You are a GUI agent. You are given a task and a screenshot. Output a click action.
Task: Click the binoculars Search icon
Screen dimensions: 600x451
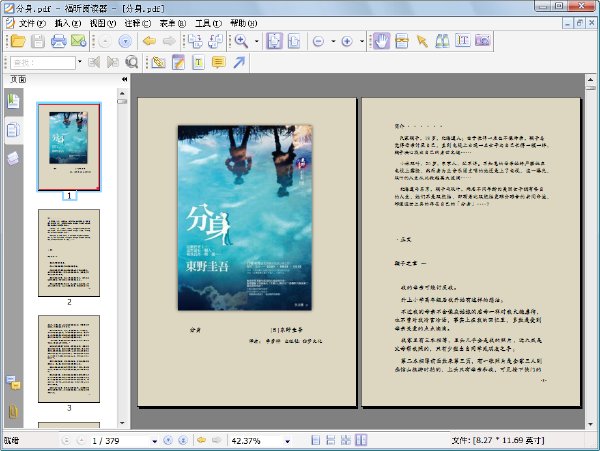[x=442, y=41]
